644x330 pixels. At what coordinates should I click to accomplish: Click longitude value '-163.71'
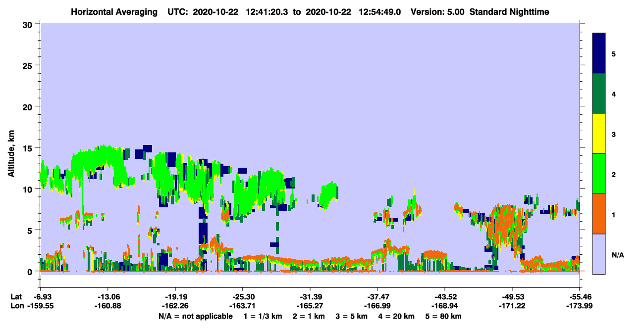(242, 306)
